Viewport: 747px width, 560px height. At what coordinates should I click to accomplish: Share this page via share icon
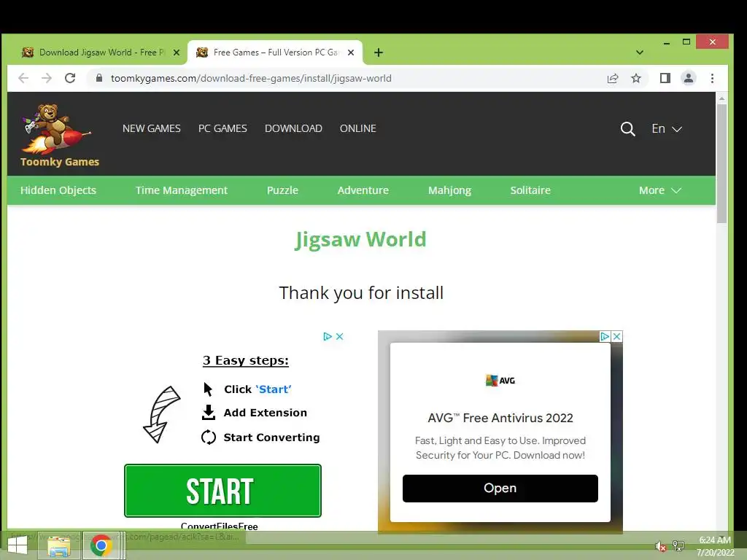pos(613,78)
